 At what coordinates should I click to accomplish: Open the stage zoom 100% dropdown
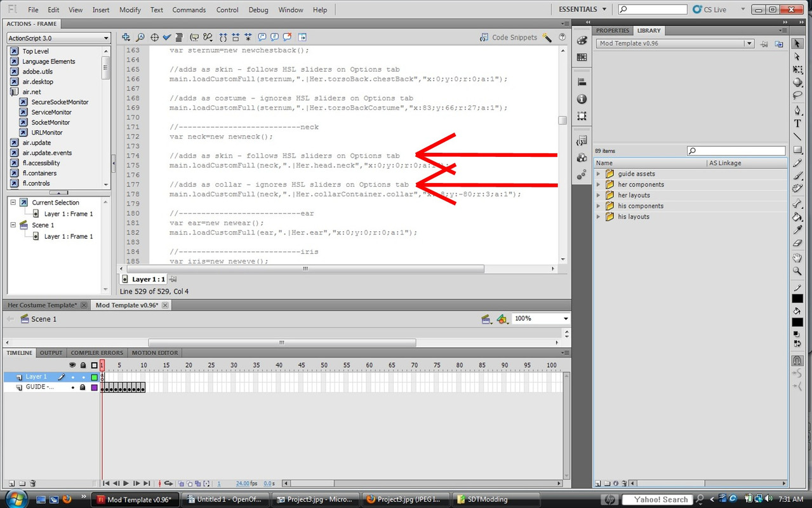point(540,319)
